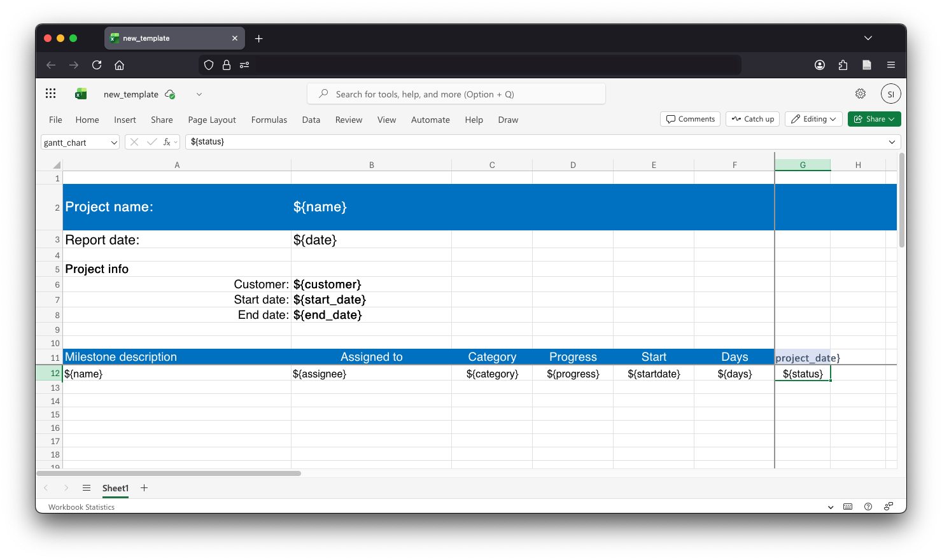The width and height of the screenshot is (942, 560).
Task: Open keyboard shortcuts icon in status bar
Action: [x=848, y=507]
